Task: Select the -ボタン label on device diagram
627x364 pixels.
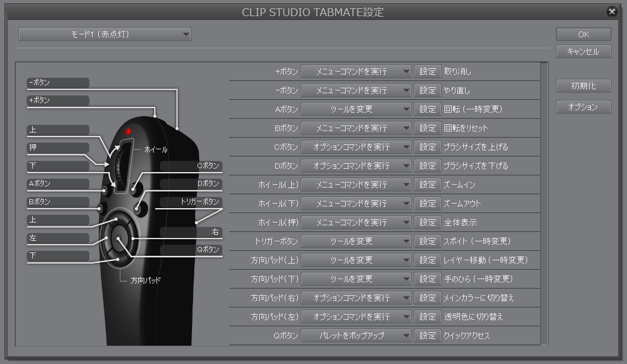Action: point(58,83)
